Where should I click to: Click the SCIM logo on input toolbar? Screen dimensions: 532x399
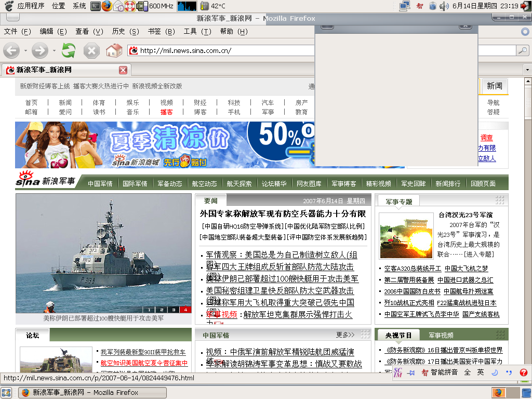(397, 373)
